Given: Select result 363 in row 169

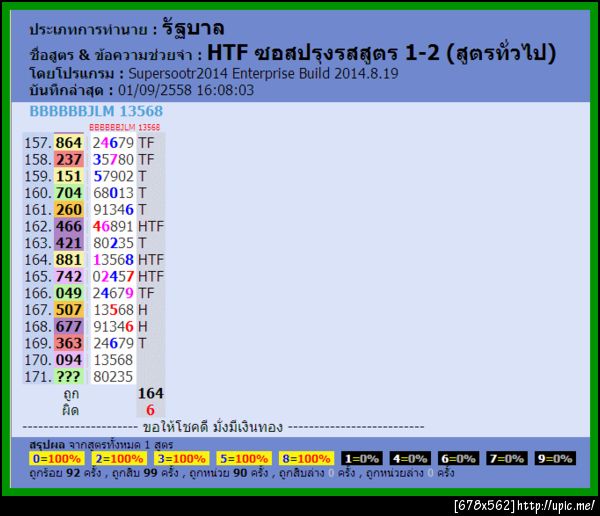Looking at the screenshot, I should (x=69, y=343).
